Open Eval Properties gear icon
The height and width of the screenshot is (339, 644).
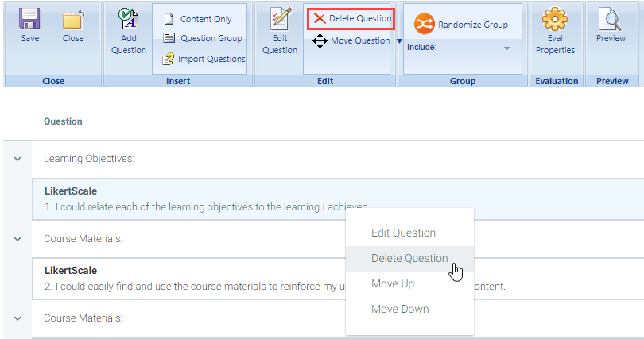[x=555, y=20]
